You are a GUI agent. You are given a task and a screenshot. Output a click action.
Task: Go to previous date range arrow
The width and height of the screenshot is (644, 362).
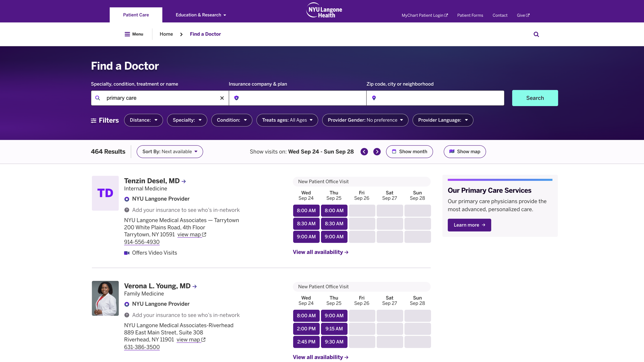coord(364,152)
